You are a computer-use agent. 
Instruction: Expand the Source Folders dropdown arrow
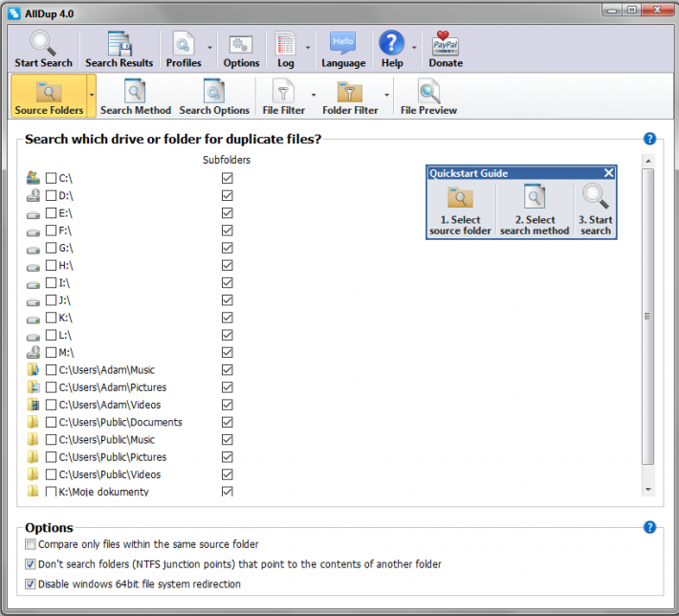pos(92,96)
